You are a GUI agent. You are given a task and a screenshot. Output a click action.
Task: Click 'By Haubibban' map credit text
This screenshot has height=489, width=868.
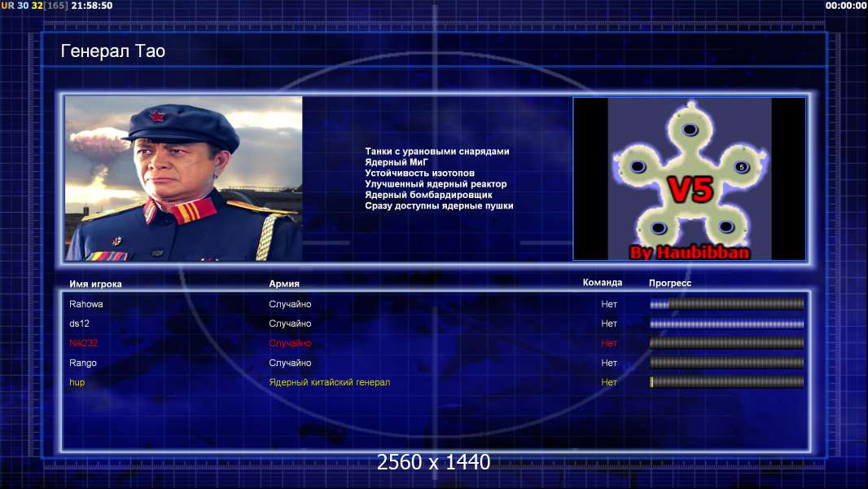click(x=690, y=253)
